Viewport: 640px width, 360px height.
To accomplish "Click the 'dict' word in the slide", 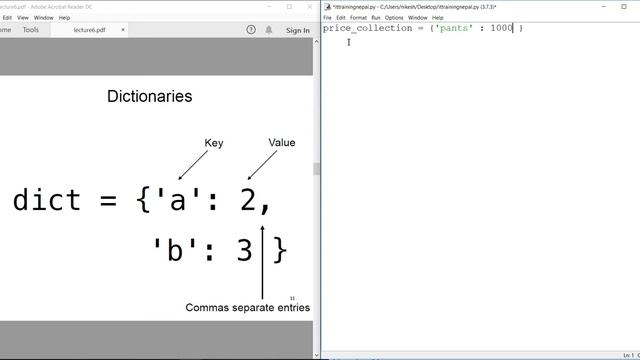I will pyautogui.click(x=47, y=200).
